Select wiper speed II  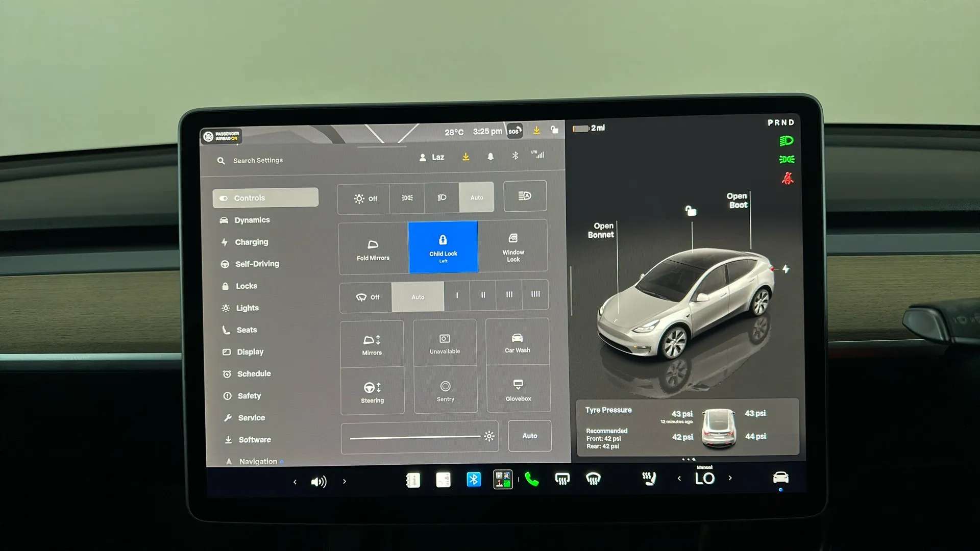click(483, 295)
